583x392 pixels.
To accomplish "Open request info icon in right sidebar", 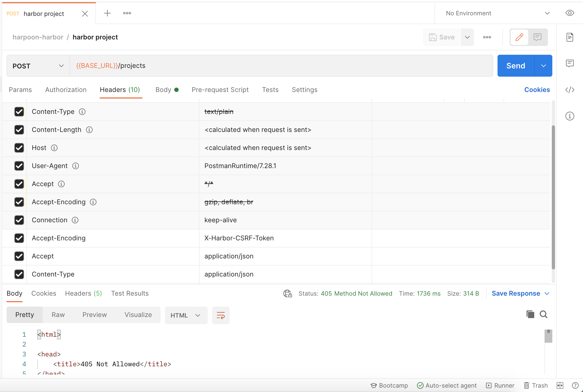I will [x=570, y=116].
